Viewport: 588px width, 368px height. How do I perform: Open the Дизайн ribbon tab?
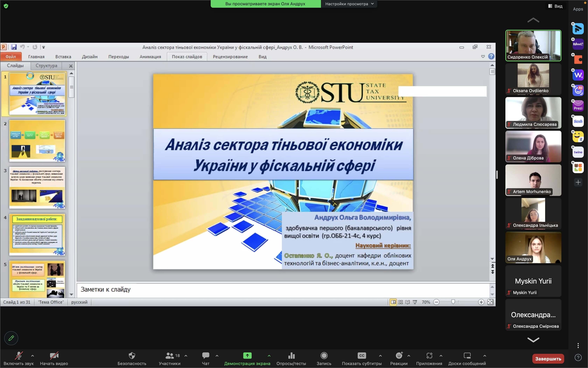click(90, 56)
